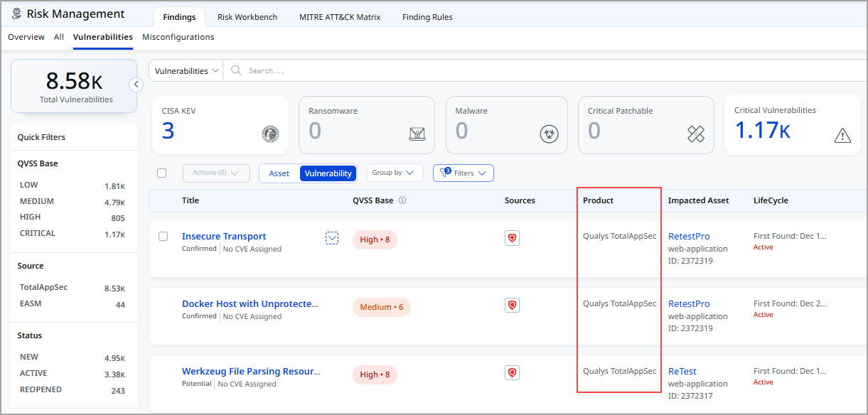Click the Malware biohazard icon
Screen dimensions: 868x415
point(549,134)
